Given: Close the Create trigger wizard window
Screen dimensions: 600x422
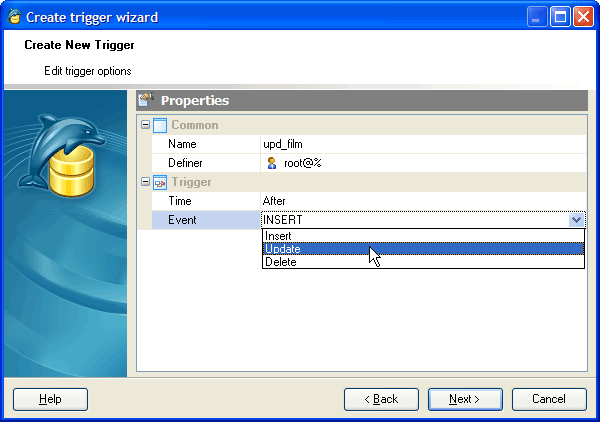Looking at the screenshot, I should tap(583, 17).
